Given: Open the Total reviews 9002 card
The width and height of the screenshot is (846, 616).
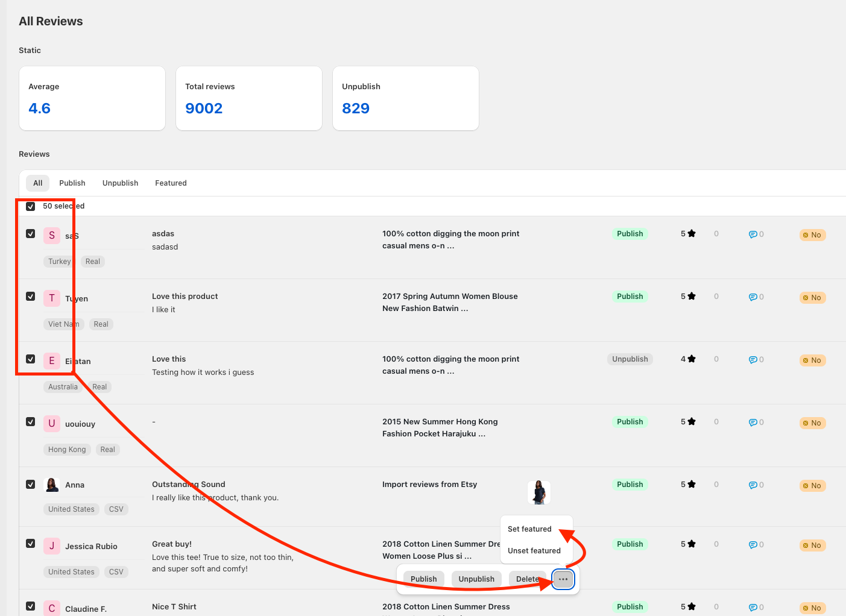Looking at the screenshot, I should point(249,98).
